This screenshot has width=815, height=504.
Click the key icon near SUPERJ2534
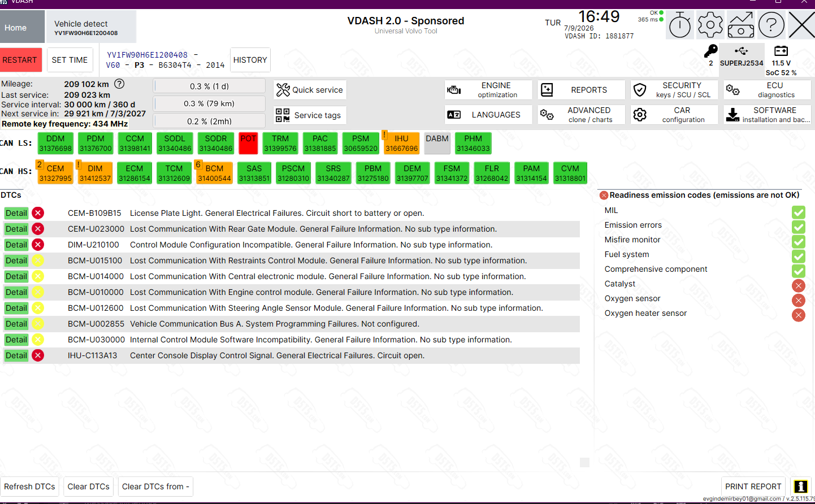[710, 52]
